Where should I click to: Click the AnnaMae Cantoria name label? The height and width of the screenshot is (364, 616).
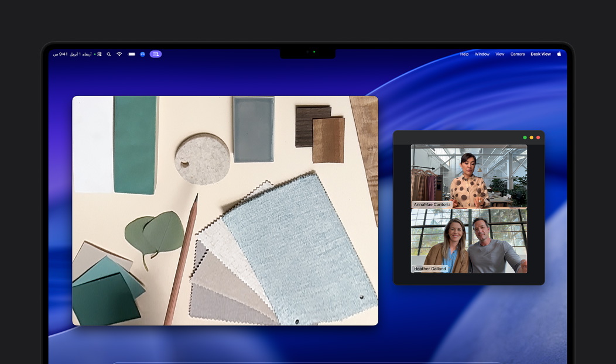point(432,205)
